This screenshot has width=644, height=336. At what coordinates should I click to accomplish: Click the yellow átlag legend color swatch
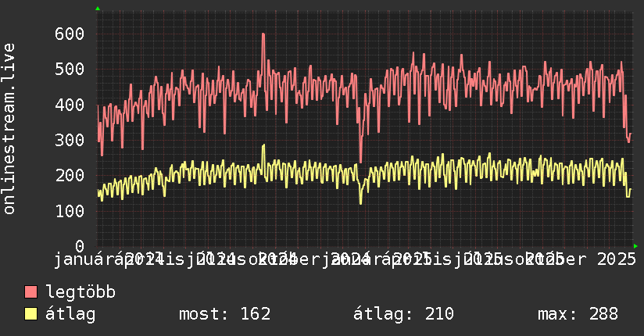(x=30, y=313)
